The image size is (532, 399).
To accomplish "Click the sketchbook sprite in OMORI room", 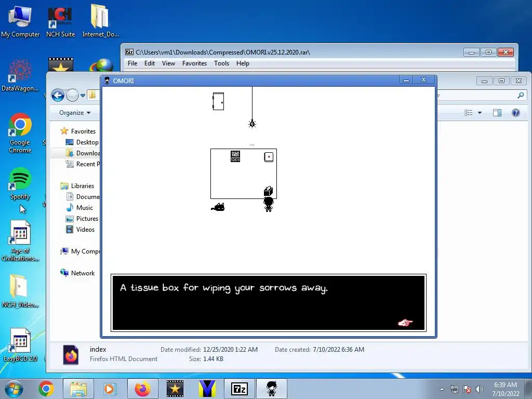I will coord(269,157).
